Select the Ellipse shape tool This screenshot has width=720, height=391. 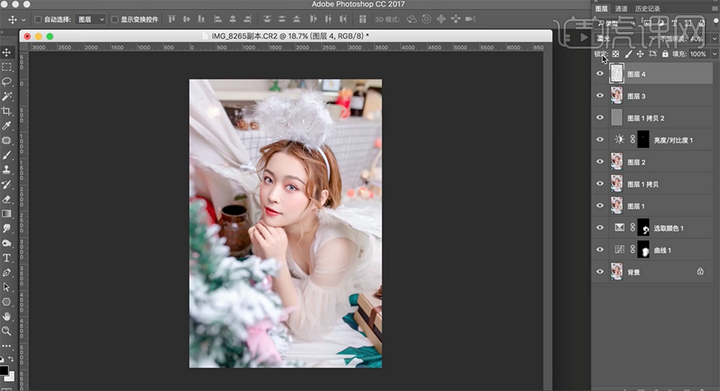tap(6, 302)
